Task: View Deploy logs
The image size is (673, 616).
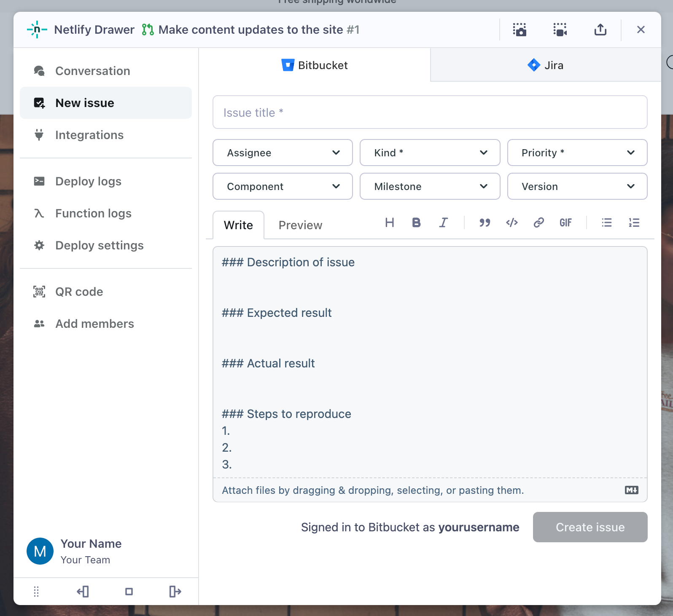Action: coord(106,181)
